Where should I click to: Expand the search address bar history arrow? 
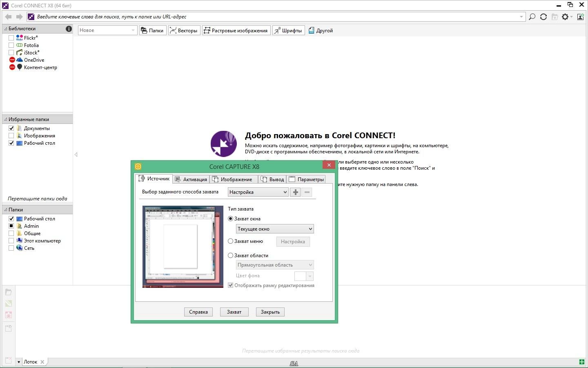tap(521, 17)
